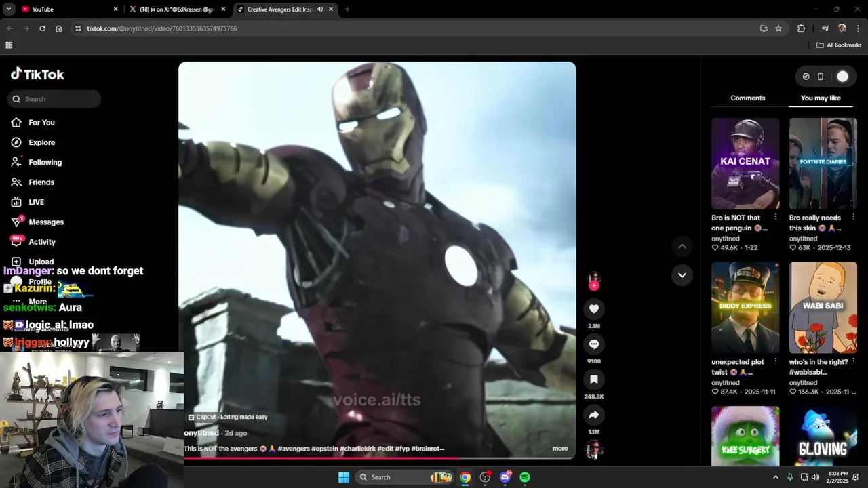Image resolution: width=868 pixels, height=488 pixels.
Task: Open All Bookmarks folder
Action: (x=839, y=45)
